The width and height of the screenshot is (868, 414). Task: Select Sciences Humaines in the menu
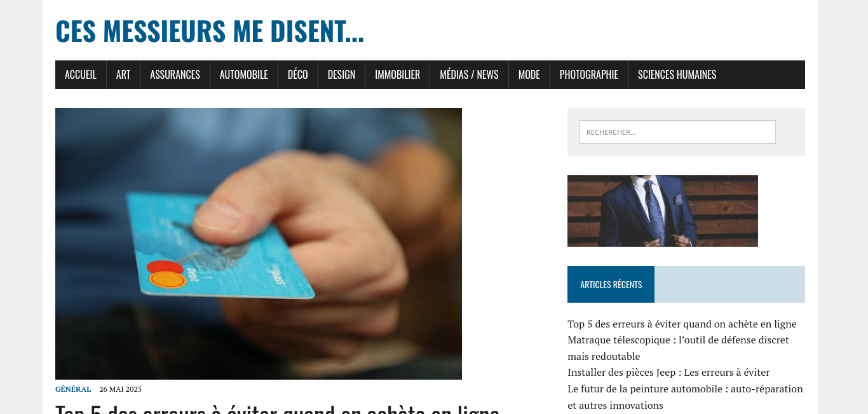pos(677,74)
